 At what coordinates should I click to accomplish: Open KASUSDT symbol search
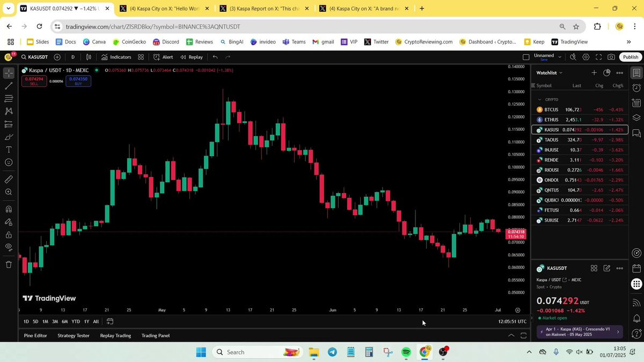click(35, 57)
